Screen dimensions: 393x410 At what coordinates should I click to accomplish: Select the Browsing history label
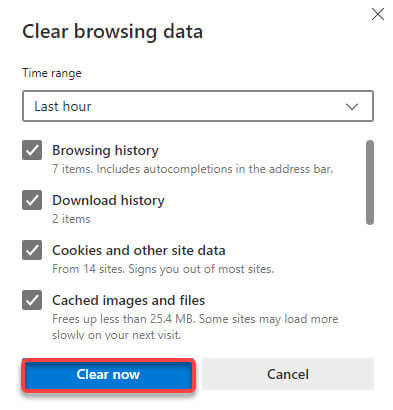click(x=105, y=150)
